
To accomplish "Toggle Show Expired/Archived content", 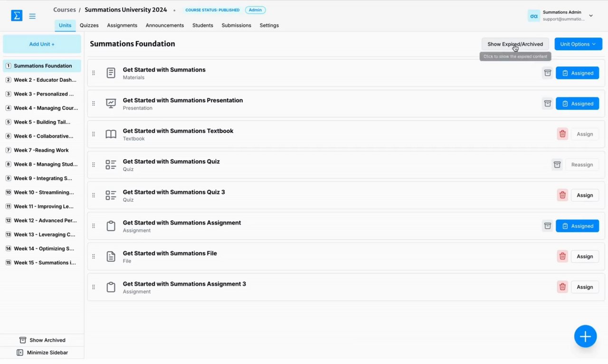I will click(515, 44).
